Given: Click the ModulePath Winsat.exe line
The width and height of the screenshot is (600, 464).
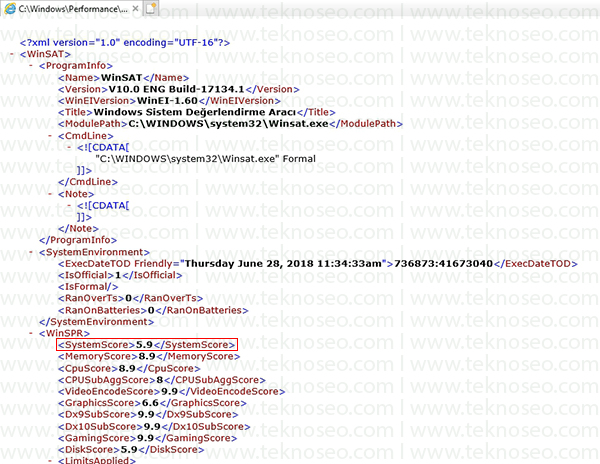Looking at the screenshot, I should pyautogui.click(x=230, y=124).
